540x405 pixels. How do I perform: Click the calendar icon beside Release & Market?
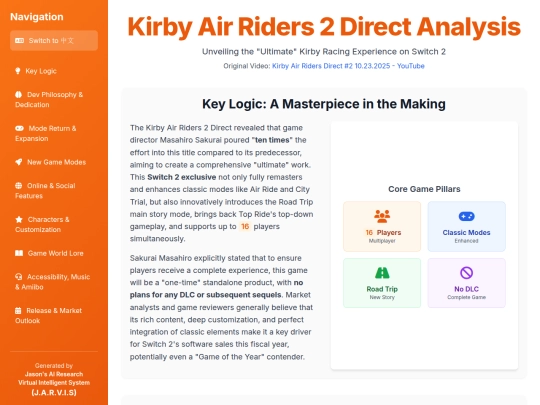click(x=18, y=311)
